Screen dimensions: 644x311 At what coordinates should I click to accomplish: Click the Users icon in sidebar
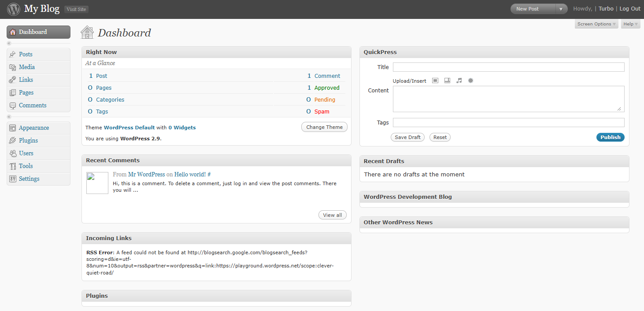[13, 154]
